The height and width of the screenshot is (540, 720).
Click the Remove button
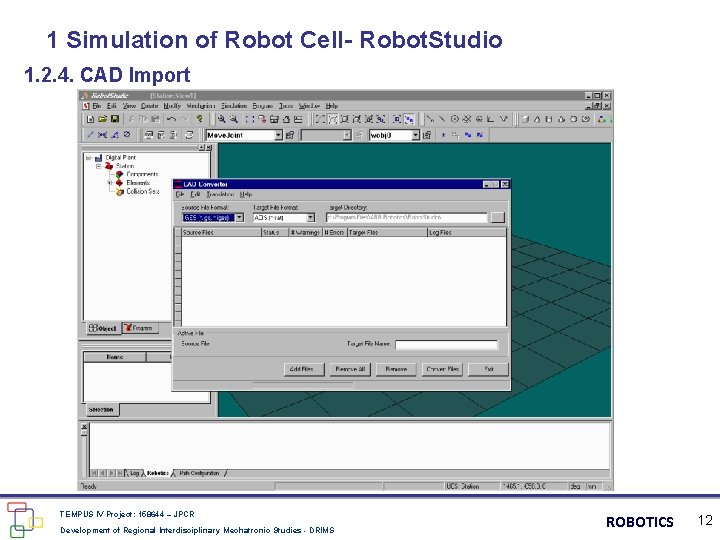[x=396, y=369]
